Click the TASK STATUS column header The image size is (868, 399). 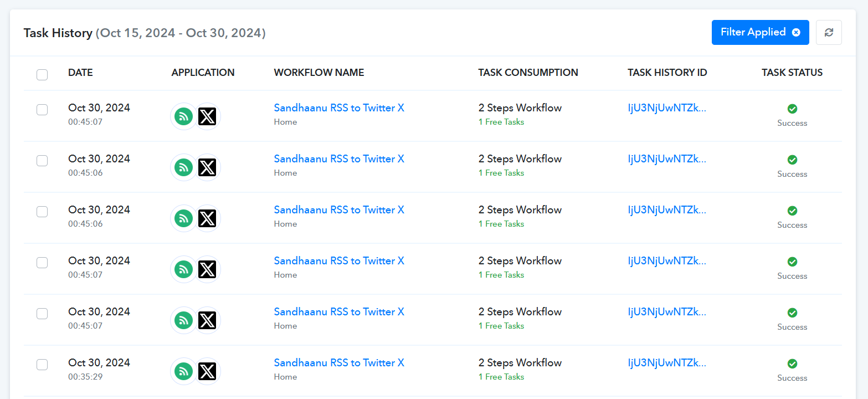[x=792, y=73]
